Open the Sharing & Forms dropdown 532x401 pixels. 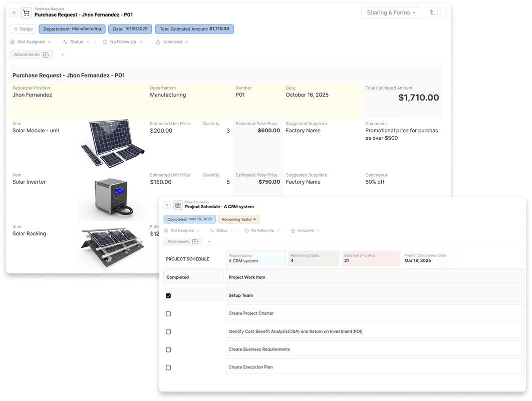point(391,13)
